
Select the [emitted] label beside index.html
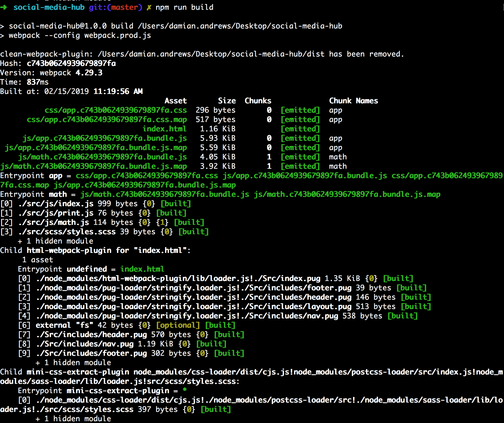point(300,129)
